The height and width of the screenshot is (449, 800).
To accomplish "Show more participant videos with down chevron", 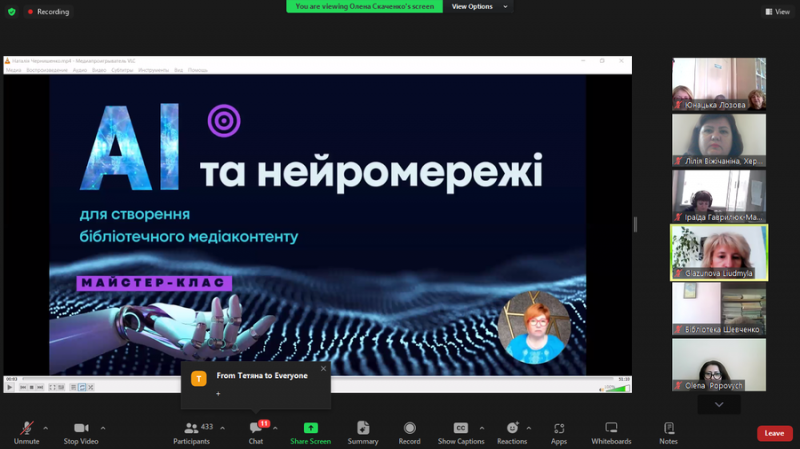I will point(719,405).
